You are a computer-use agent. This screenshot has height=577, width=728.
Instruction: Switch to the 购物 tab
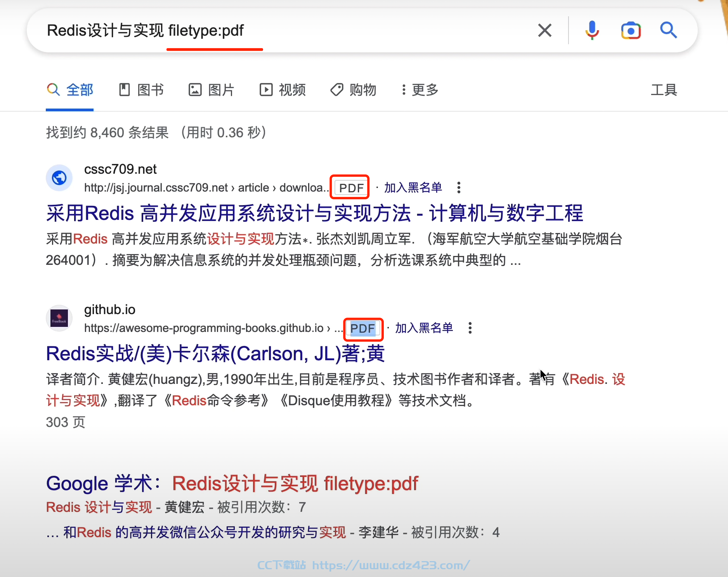point(354,90)
